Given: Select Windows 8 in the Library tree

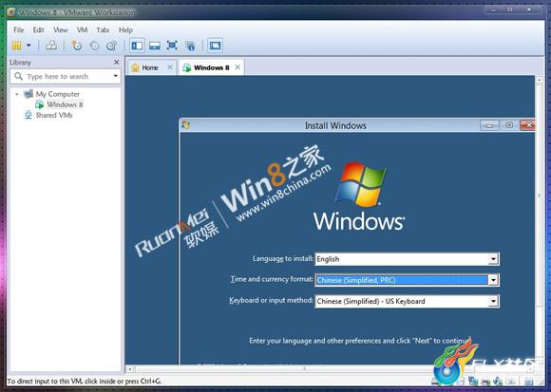Looking at the screenshot, I should [65, 104].
